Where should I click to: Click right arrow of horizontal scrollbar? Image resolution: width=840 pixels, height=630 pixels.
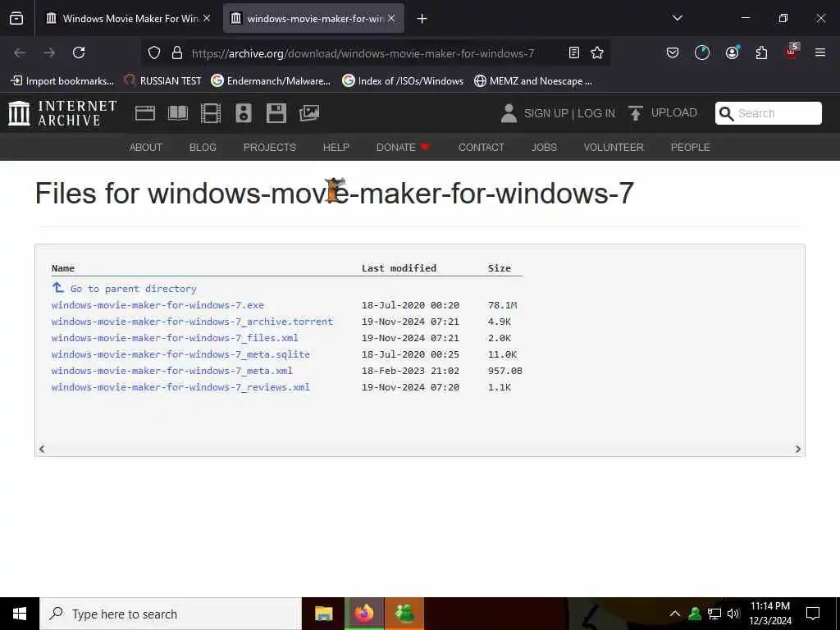(797, 449)
